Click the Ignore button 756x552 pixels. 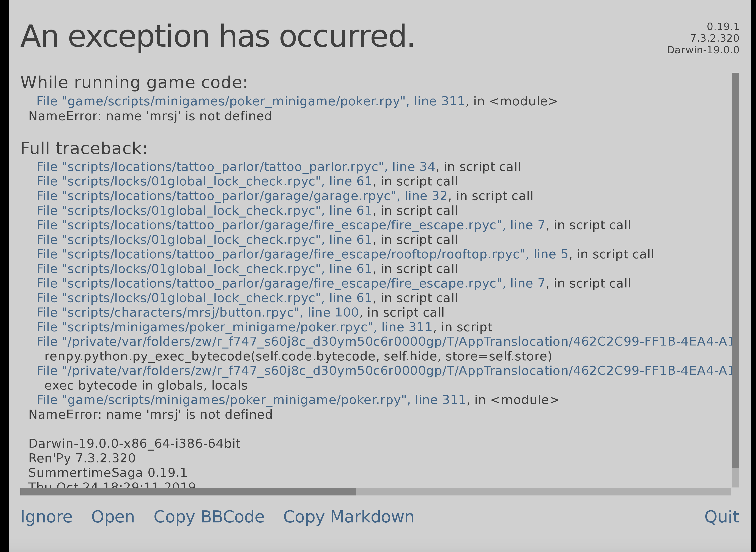(46, 517)
